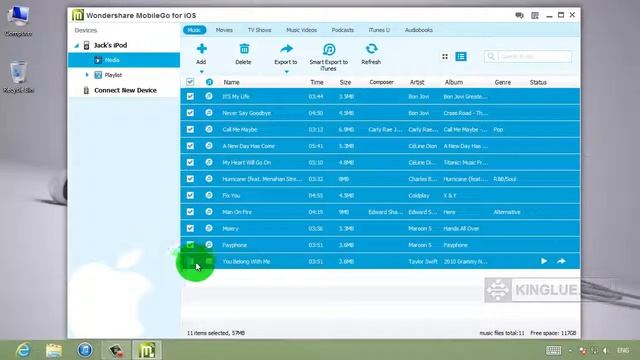Viewport: 640px width, 360px height.
Task: Click Coldplay artist cell
Action: pyautogui.click(x=419, y=196)
